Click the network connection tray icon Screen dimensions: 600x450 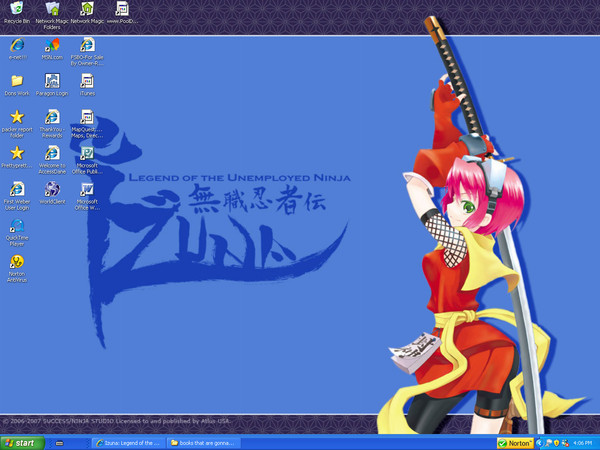pos(548,443)
